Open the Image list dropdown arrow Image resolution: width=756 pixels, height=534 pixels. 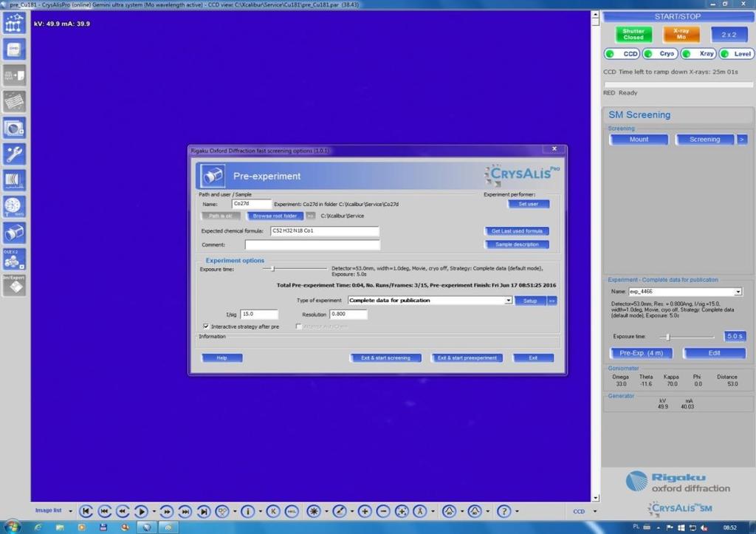tap(70, 511)
